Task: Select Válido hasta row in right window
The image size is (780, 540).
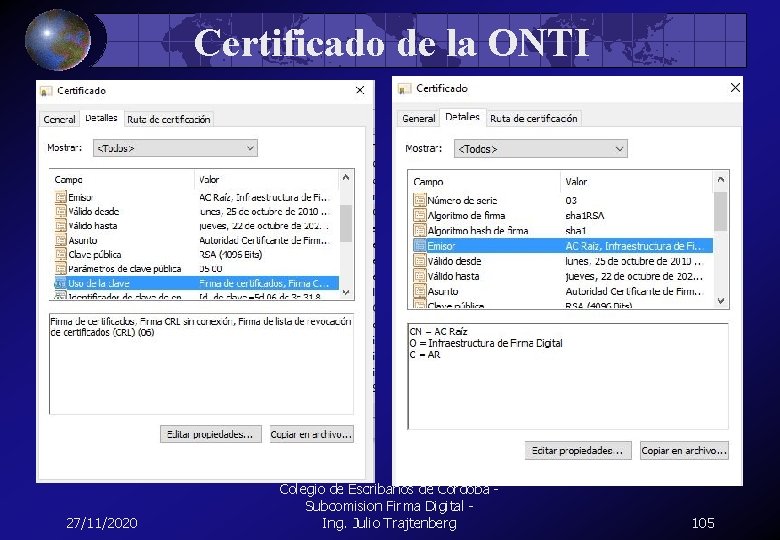Action: (x=563, y=276)
